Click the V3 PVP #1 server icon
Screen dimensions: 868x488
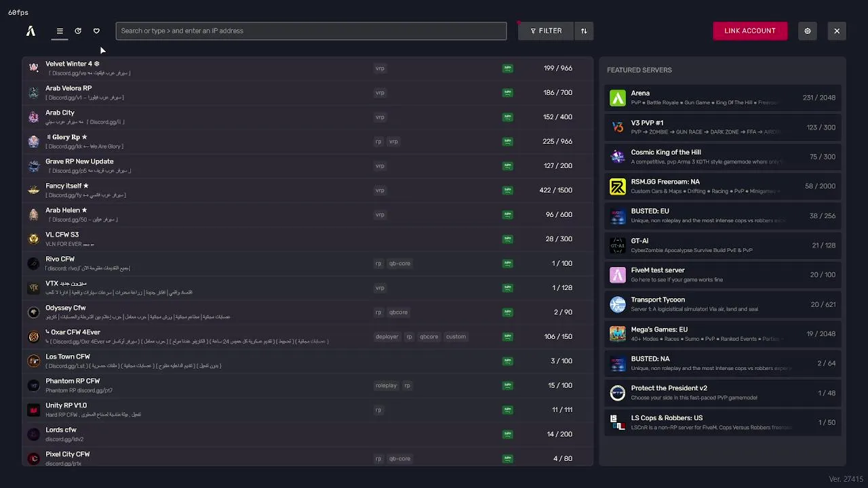[618, 127]
